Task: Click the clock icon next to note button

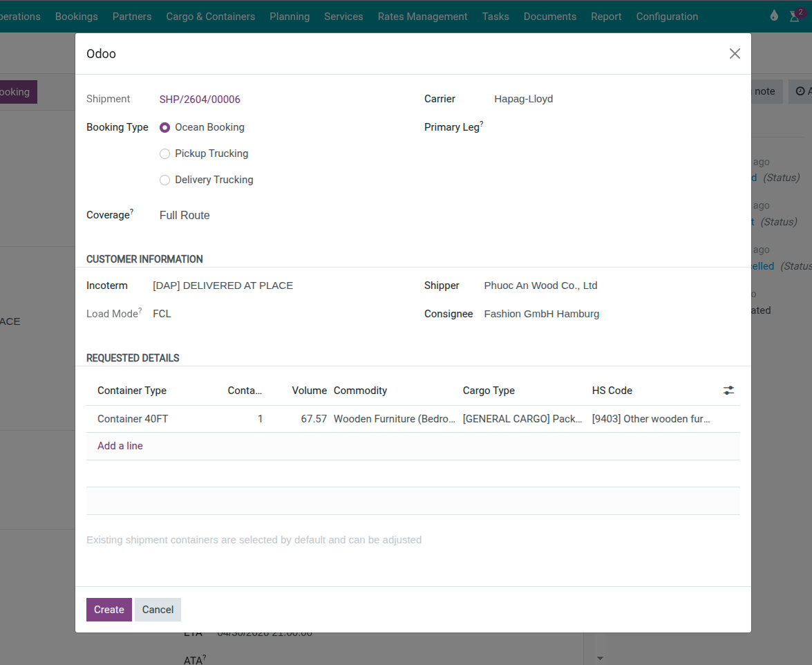Action: [x=802, y=91]
